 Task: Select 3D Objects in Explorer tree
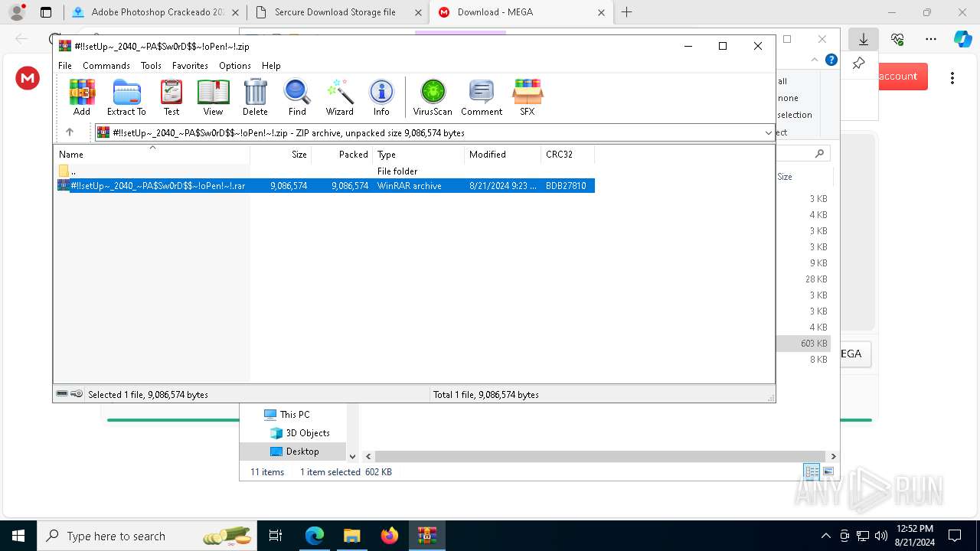pyautogui.click(x=300, y=432)
